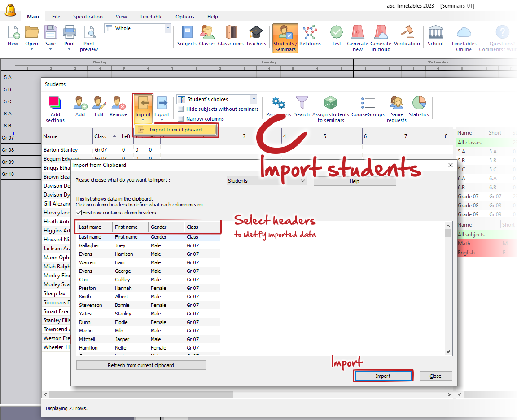This screenshot has width=517, height=420.
Task: Select the Math subject row
Action: coord(486,244)
